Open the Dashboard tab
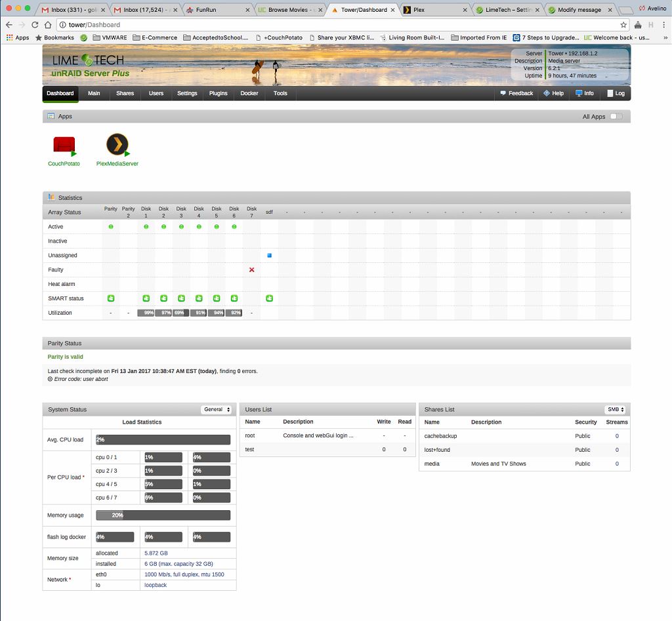The height and width of the screenshot is (621, 672). (60, 93)
